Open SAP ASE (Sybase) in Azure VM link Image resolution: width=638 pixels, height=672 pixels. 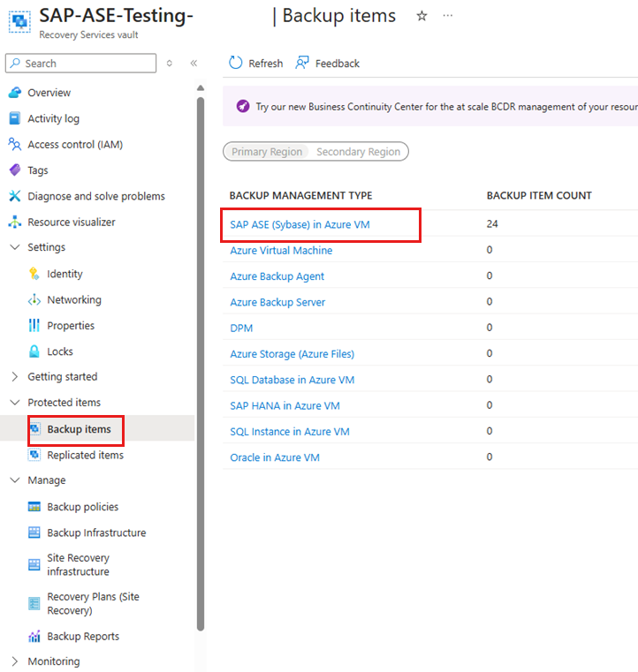coord(300,224)
